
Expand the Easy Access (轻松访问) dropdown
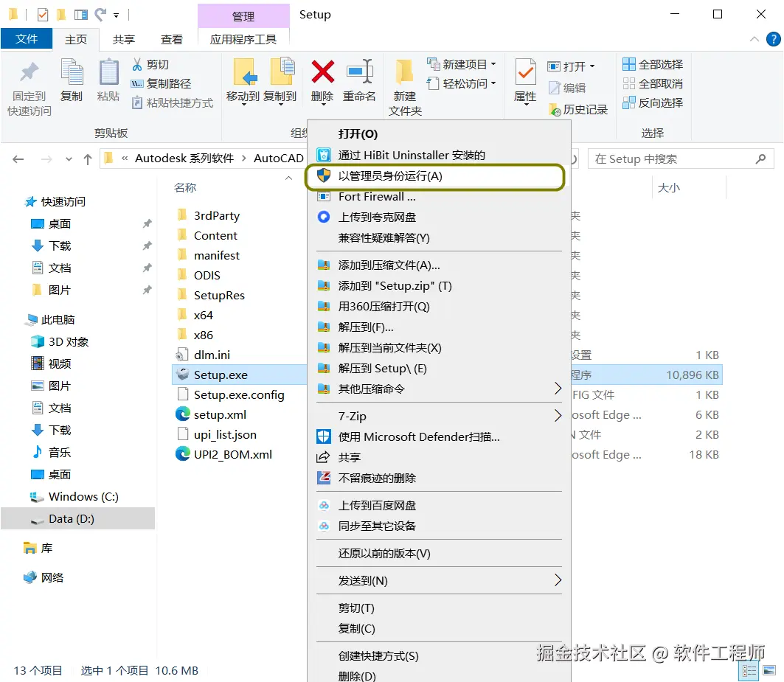tap(493, 83)
